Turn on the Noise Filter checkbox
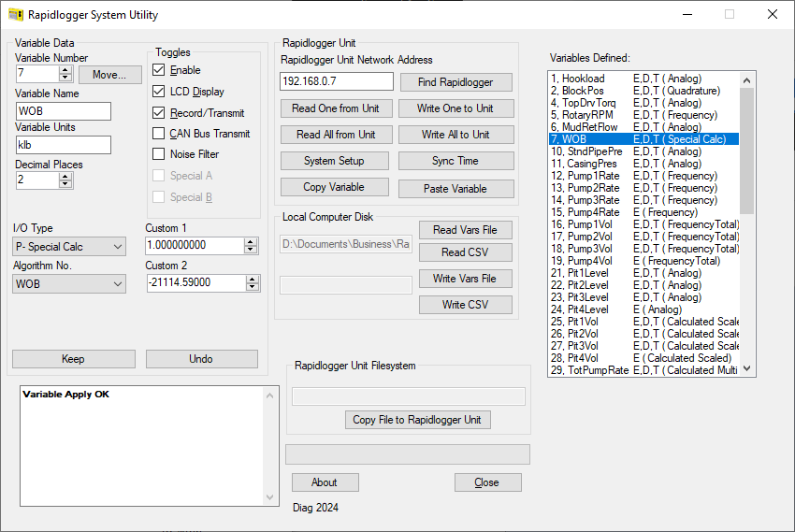Viewport: 795px width, 532px height. tap(159, 154)
